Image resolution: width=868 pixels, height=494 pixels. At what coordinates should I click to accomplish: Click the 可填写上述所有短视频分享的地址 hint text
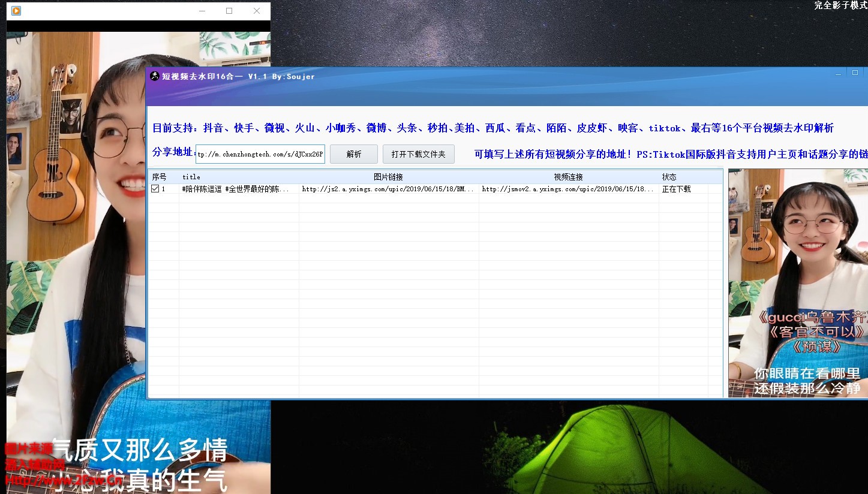(x=671, y=154)
